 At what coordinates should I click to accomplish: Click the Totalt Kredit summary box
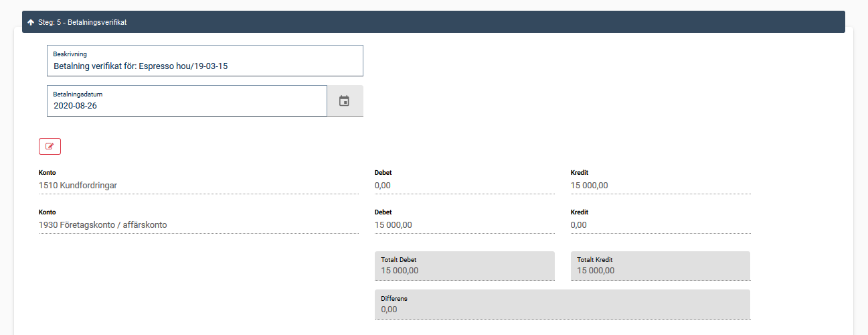coord(660,266)
